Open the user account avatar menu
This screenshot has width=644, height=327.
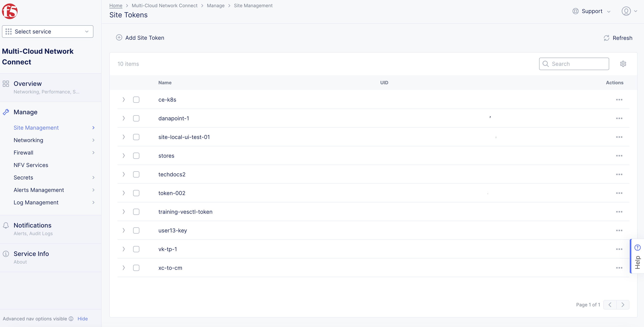(627, 11)
